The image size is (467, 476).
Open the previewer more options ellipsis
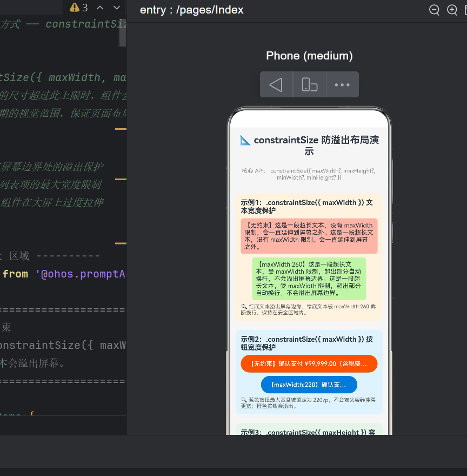tap(342, 85)
